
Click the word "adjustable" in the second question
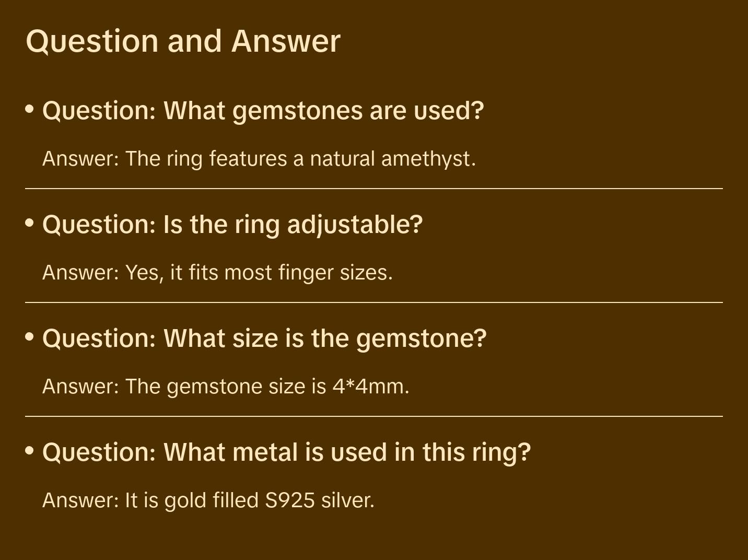pyautogui.click(x=355, y=225)
